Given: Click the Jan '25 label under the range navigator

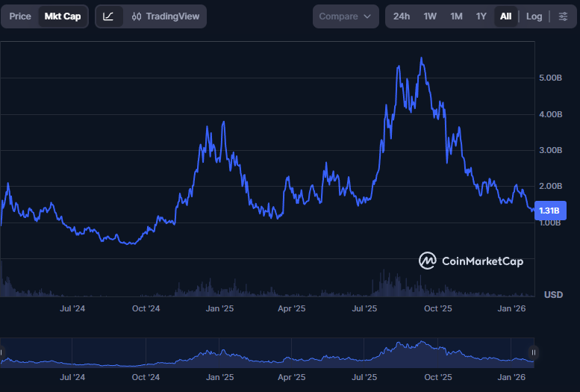Looking at the screenshot, I should [x=219, y=377].
